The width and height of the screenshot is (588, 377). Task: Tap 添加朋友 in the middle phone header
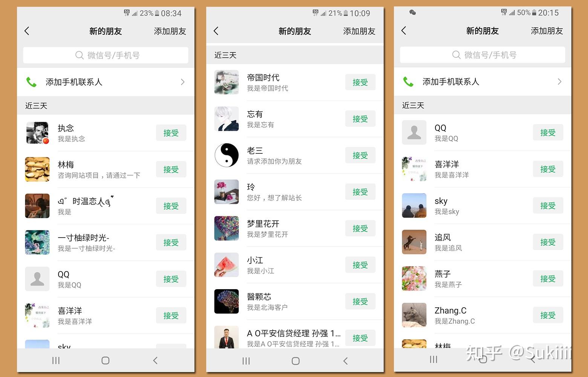pyautogui.click(x=359, y=31)
